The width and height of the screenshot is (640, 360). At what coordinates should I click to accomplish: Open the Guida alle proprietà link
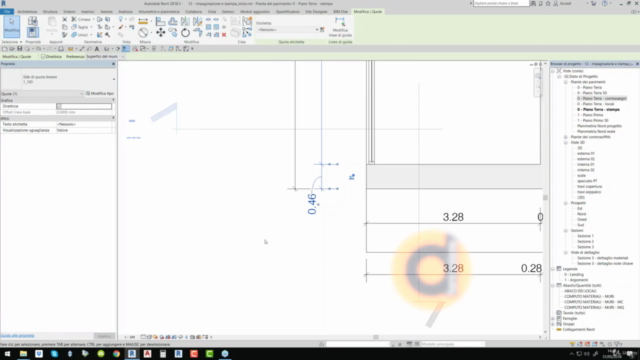tap(18, 336)
